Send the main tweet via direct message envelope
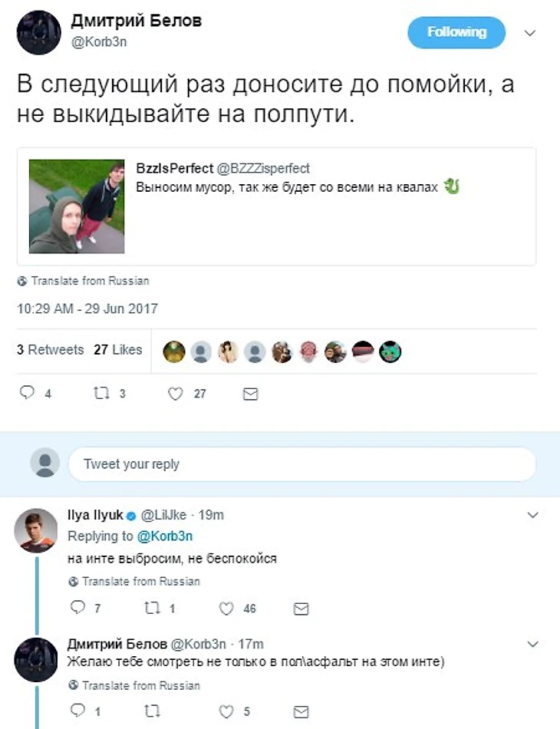Screen dimensions: 560x729 pos(250,394)
